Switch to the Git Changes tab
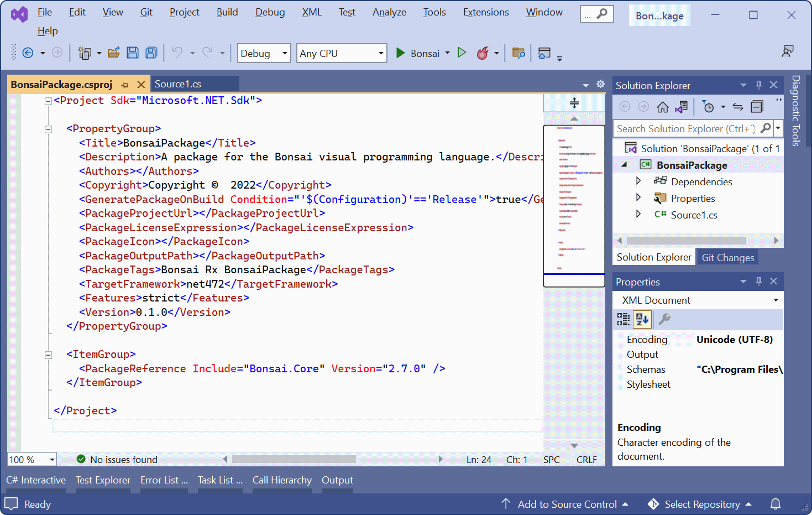Viewport: 812px width, 515px height. tap(727, 257)
